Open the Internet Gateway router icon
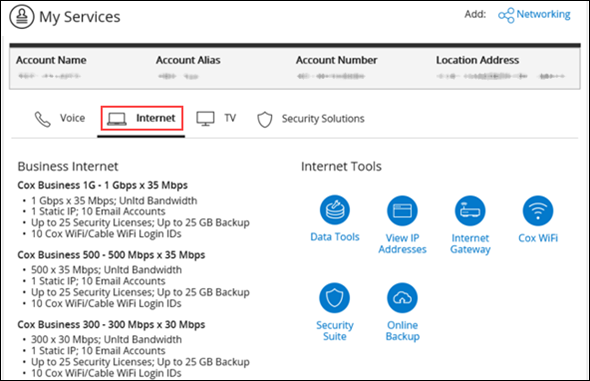This screenshot has width=590, height=381. 470,211
